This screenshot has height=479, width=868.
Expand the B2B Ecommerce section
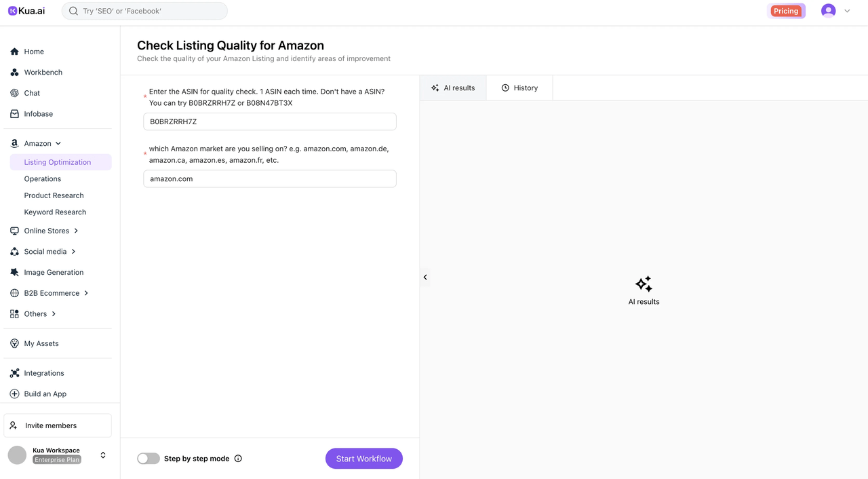pos(86,293)
